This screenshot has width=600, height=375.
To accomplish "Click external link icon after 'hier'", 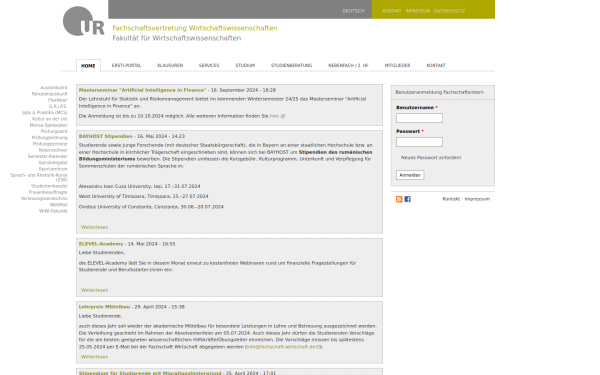I will [x=283, y=116].
